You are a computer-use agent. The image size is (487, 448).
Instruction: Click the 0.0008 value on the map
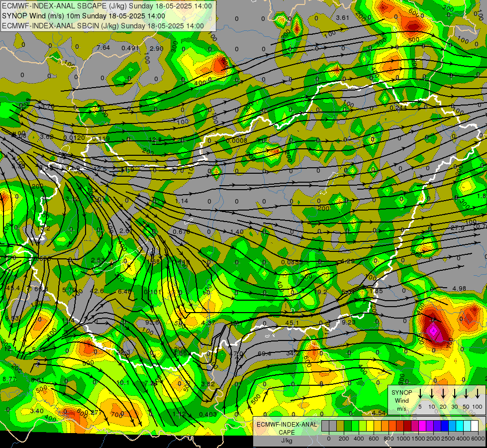(237, 140)
